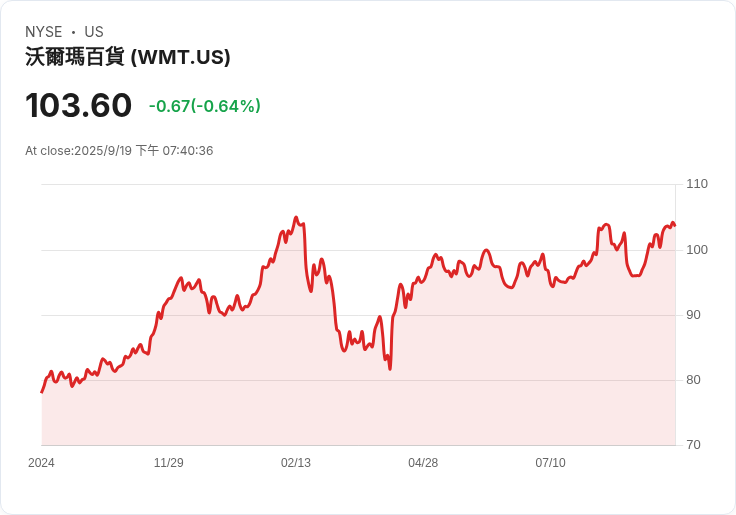
Task: Click the green -0.67(-0.64%) price change
Action: pyautogui.click(x=204, y=106)
